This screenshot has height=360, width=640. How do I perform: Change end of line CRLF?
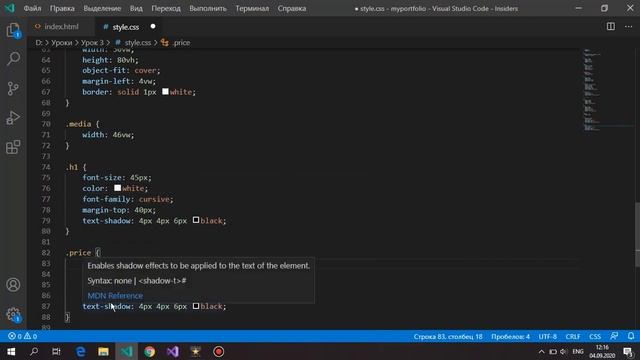coord(573,336)
